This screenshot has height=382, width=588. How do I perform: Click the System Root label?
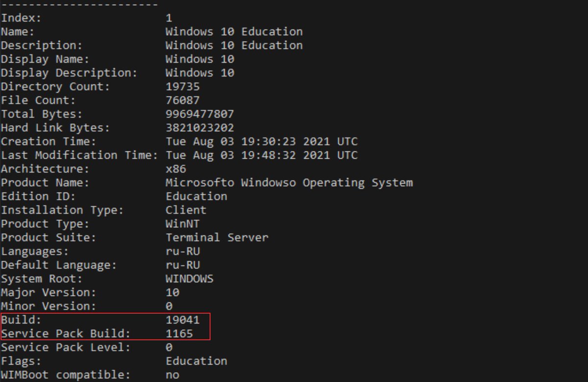pos(42,279)
